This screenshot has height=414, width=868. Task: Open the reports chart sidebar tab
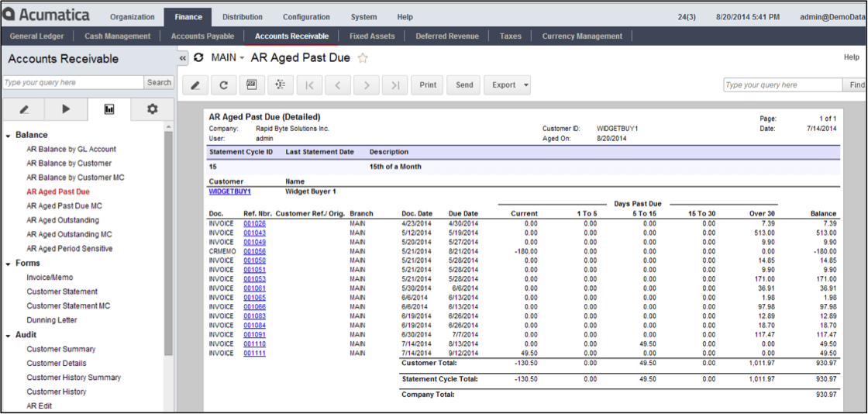109,109
